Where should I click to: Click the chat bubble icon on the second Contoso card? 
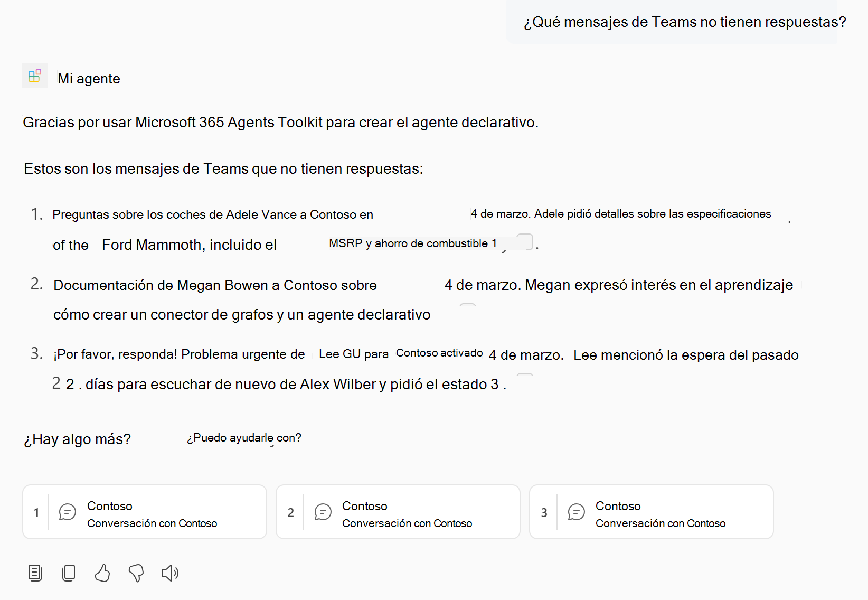[322, 512]
